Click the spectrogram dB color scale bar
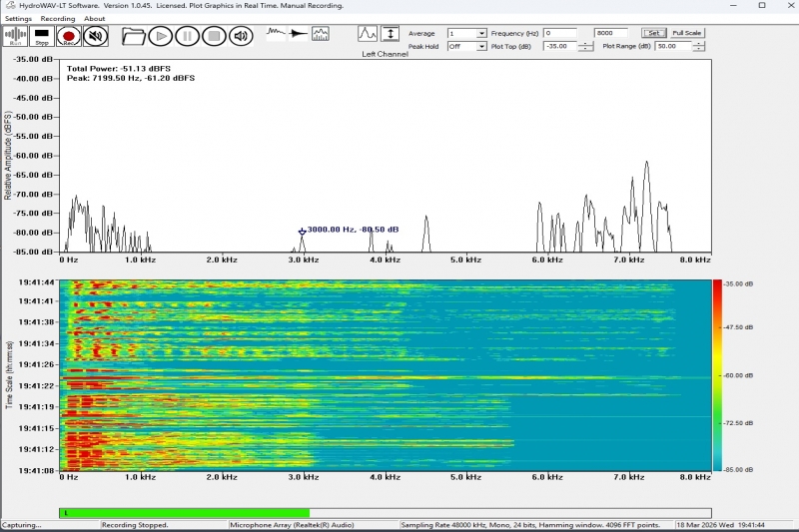The width and height of the screenshot is (799, 532). pos(718,374)
